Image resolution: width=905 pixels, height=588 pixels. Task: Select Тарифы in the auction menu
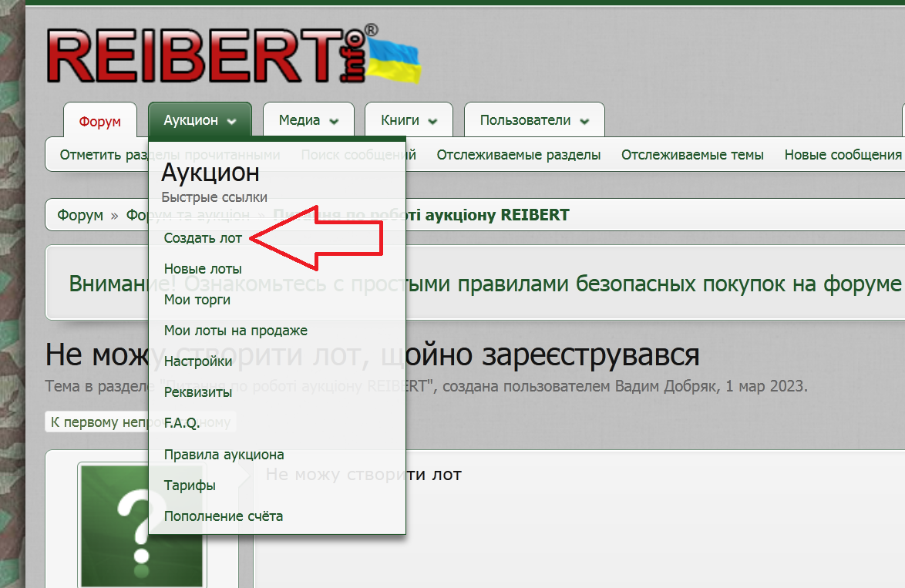pos(190,486)
